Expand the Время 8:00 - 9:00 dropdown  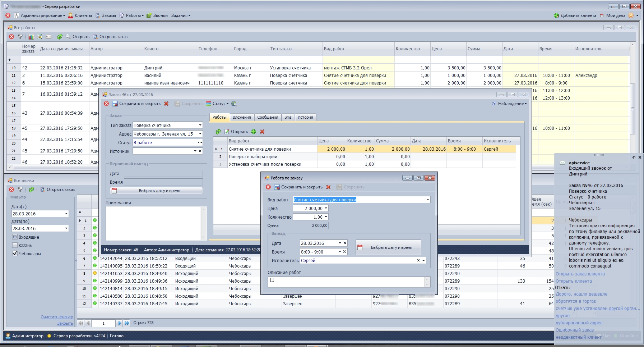[x=340, y=252]
